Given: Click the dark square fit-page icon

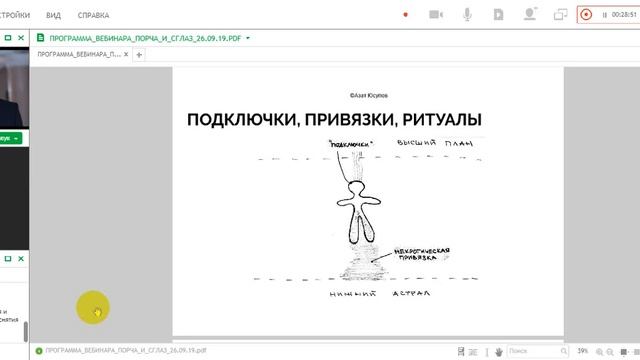Looking at the screenshot, I should pyautogui.click(x=623, y=351).
